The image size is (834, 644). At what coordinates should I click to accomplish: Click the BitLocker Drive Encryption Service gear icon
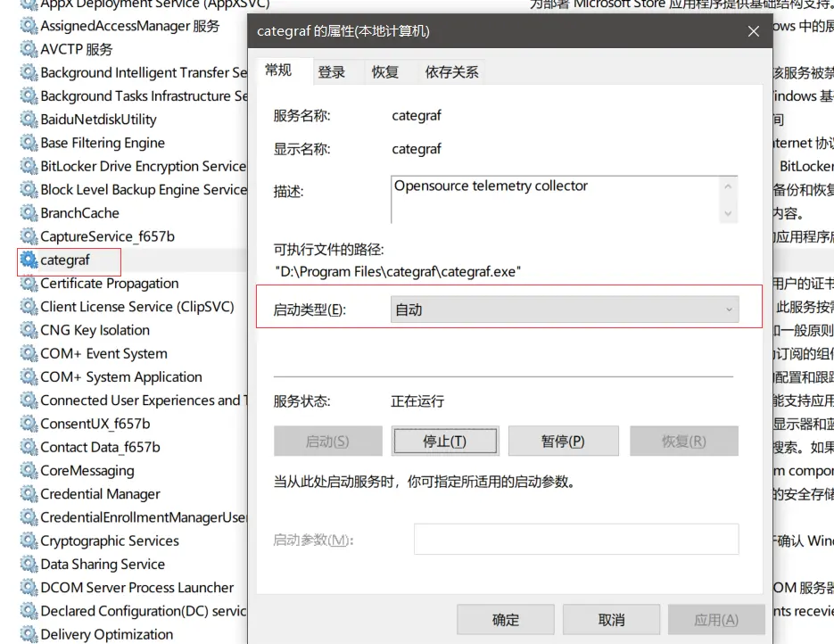29,166
